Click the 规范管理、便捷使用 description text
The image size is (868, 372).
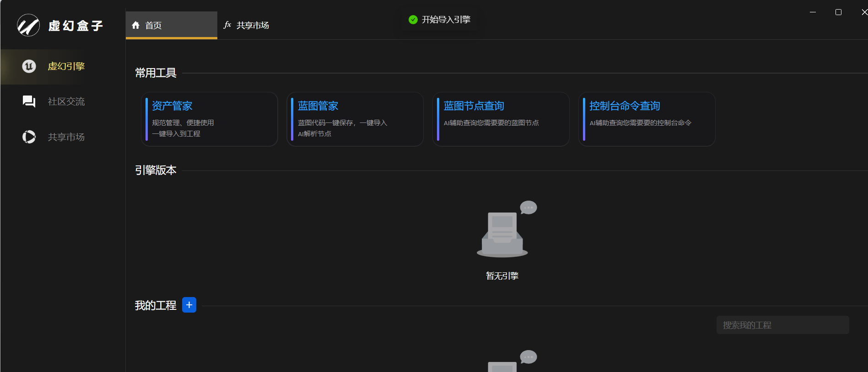183,122
